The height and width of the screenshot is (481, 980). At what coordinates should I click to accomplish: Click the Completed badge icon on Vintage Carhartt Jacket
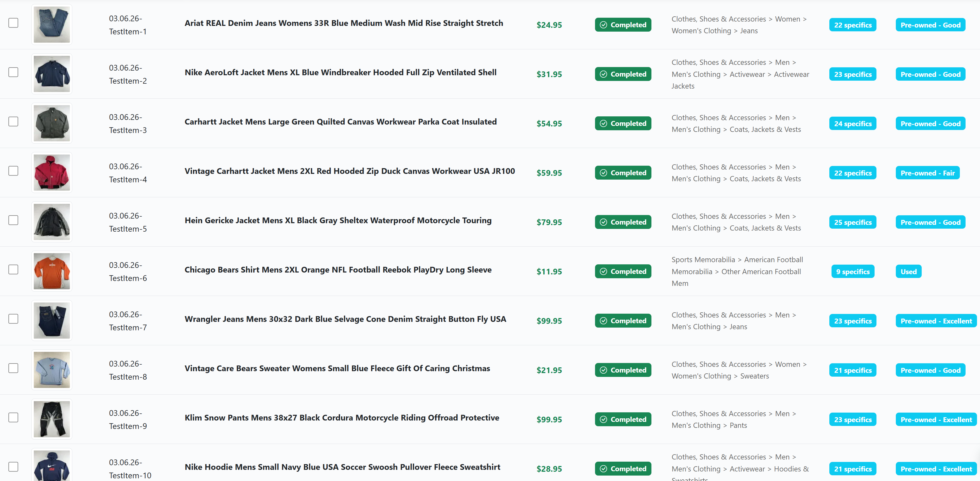604,173
